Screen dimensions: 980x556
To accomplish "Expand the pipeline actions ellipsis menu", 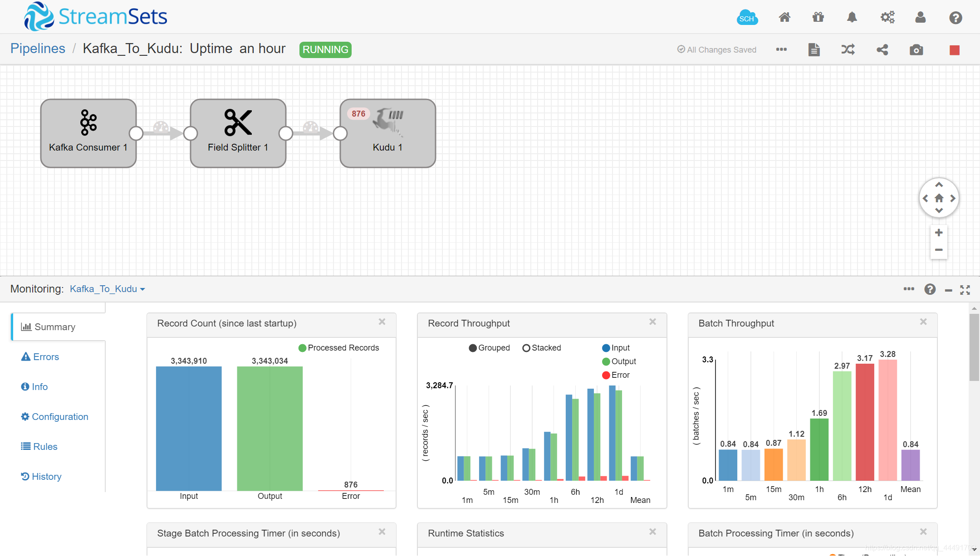I will click(x=781, y=49).
